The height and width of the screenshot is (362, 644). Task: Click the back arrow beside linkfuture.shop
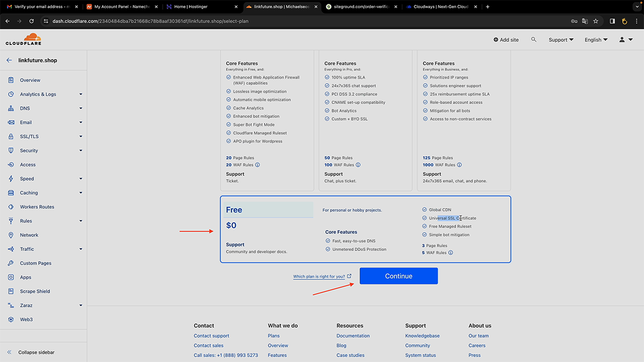click(x=9, y=61)
